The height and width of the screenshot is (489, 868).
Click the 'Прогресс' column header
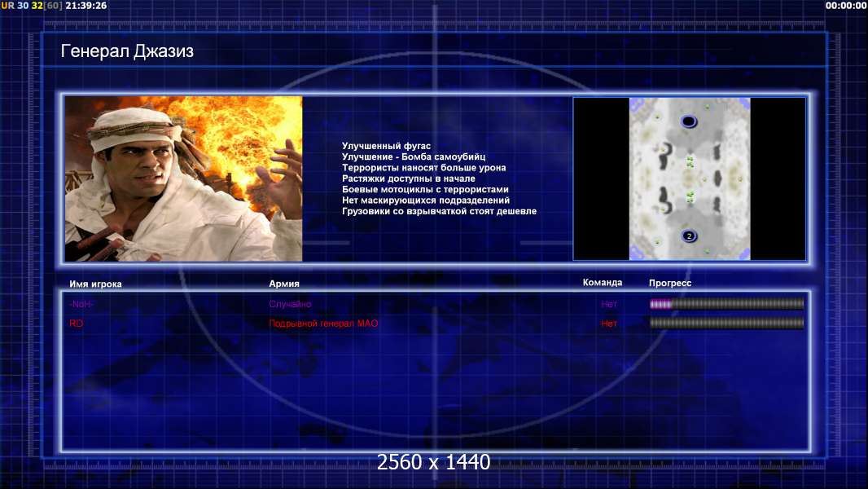point(670,283)
